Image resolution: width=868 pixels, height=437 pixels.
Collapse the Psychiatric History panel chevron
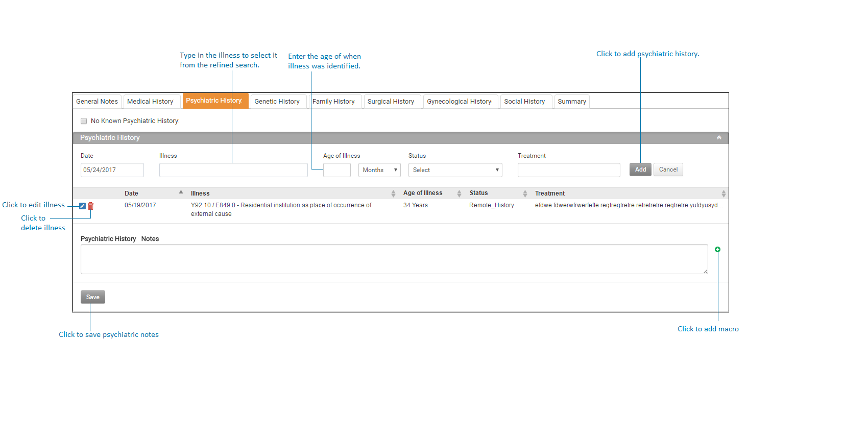719,138
